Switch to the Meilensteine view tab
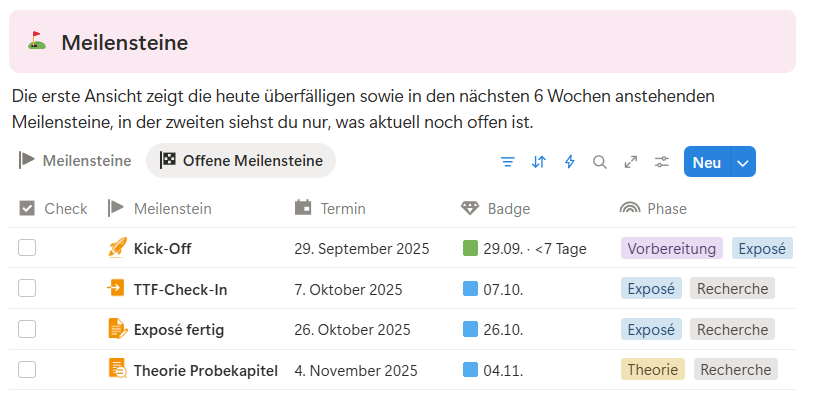Image resolution: width=818 pixels, height=397 pixels. [x=75, y=161]
